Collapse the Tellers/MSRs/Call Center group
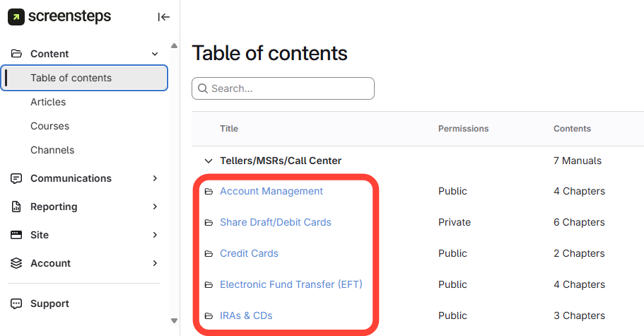The width and height of the screenshot is (644, 336). click(x=208, y=161)
